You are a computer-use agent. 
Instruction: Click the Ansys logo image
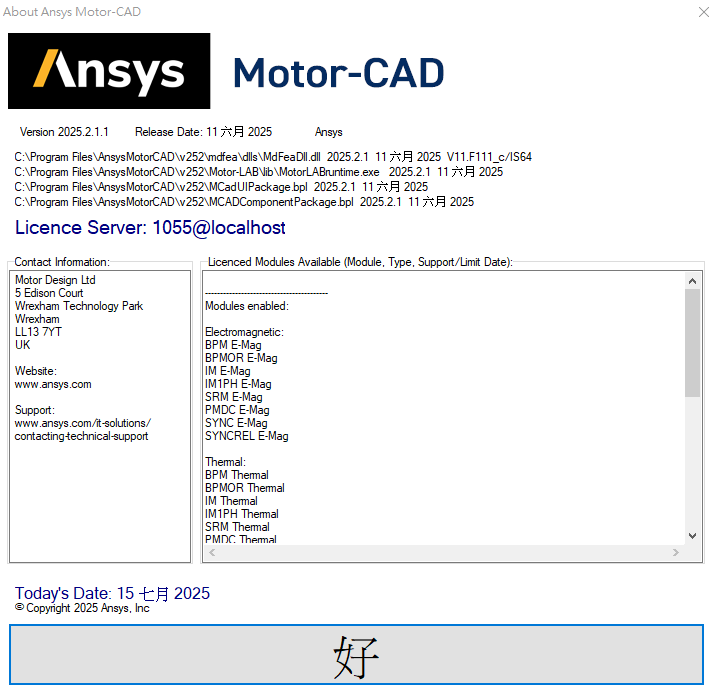coord(109,71)
